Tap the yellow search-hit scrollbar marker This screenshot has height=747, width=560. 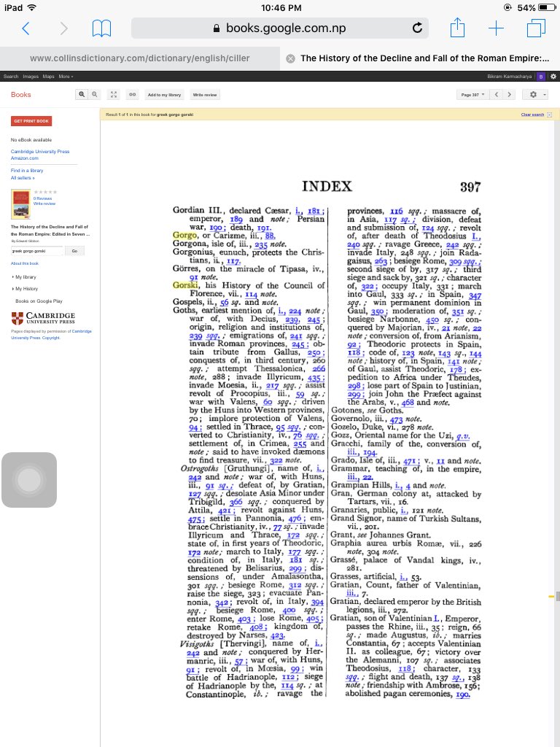coord(551,596)
